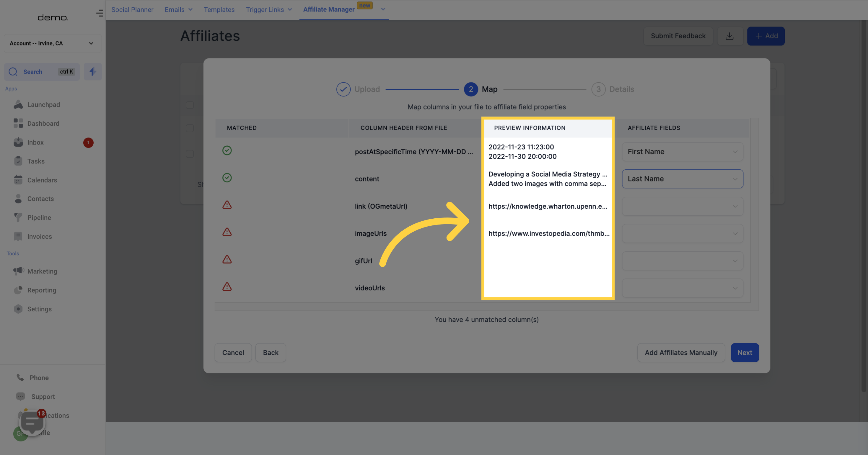
Task: Click Add Affiliates Manually
Action: [681, 353]
